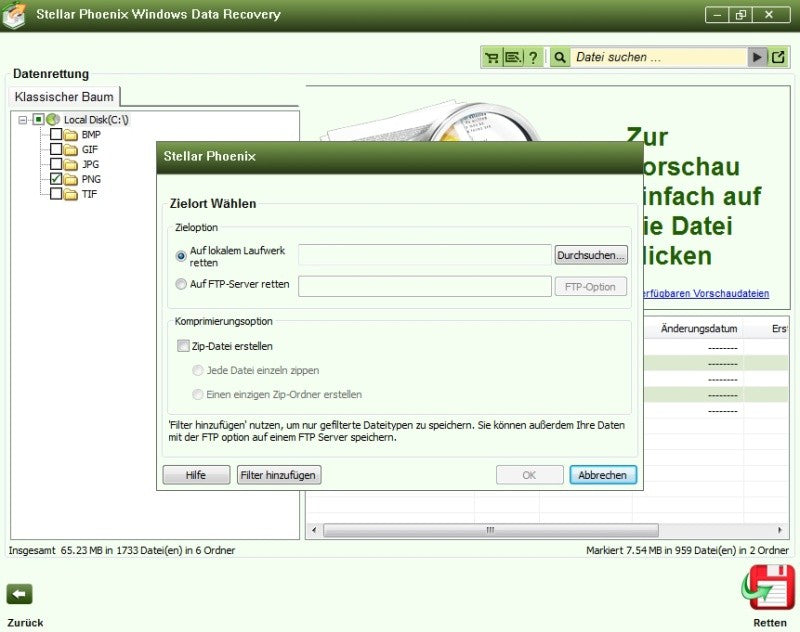Click the export arrow icon in toolbar
Viewport: 800px width, 632px height.
[x=778, y=58]
